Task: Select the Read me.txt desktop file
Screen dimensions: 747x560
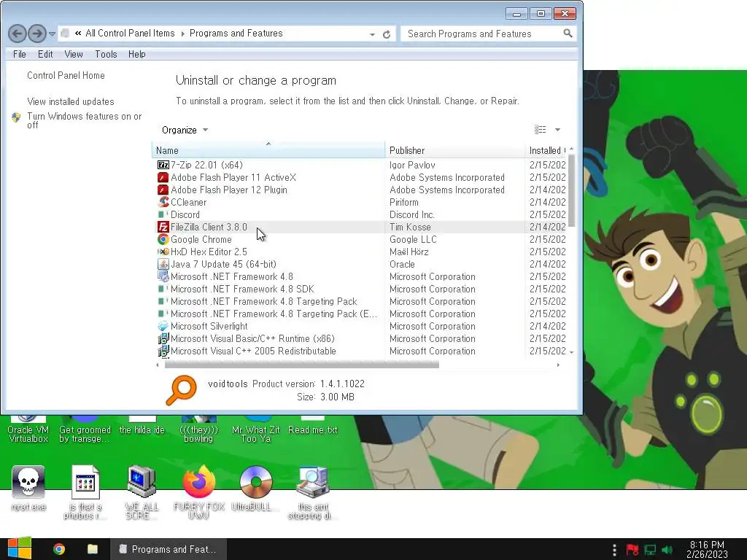Action: coord(312,425)
